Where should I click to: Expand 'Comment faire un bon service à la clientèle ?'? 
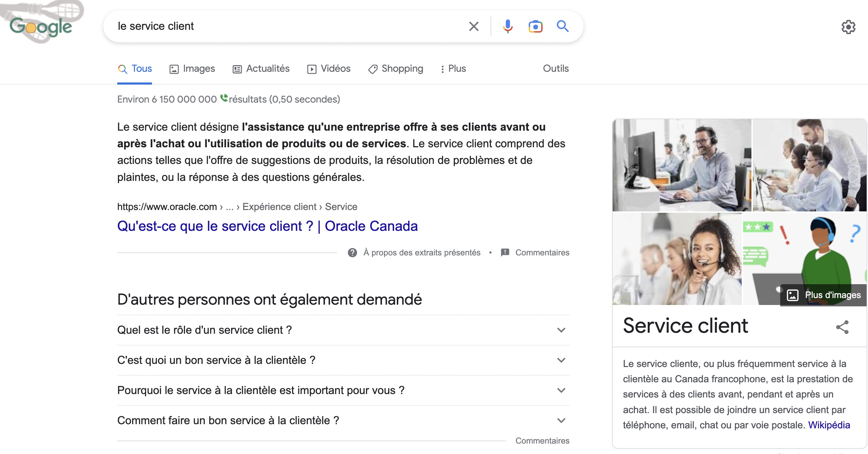pyautogui.click(x=343, y=421)
